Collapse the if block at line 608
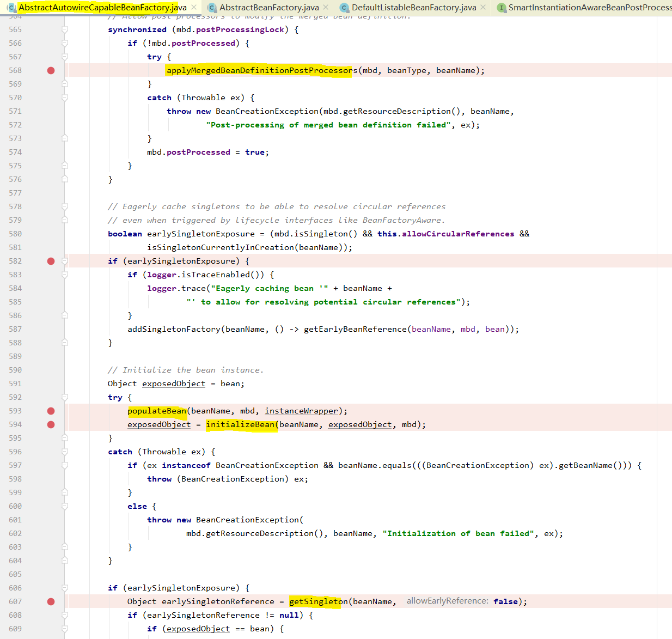This screenshot has height=639, width=672. [65, 615]
